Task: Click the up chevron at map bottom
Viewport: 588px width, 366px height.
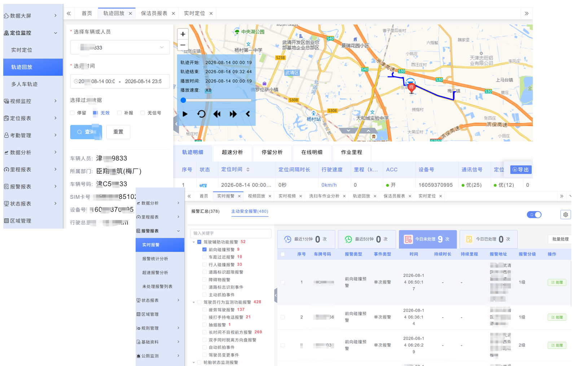Action: (x=368, y=131)
